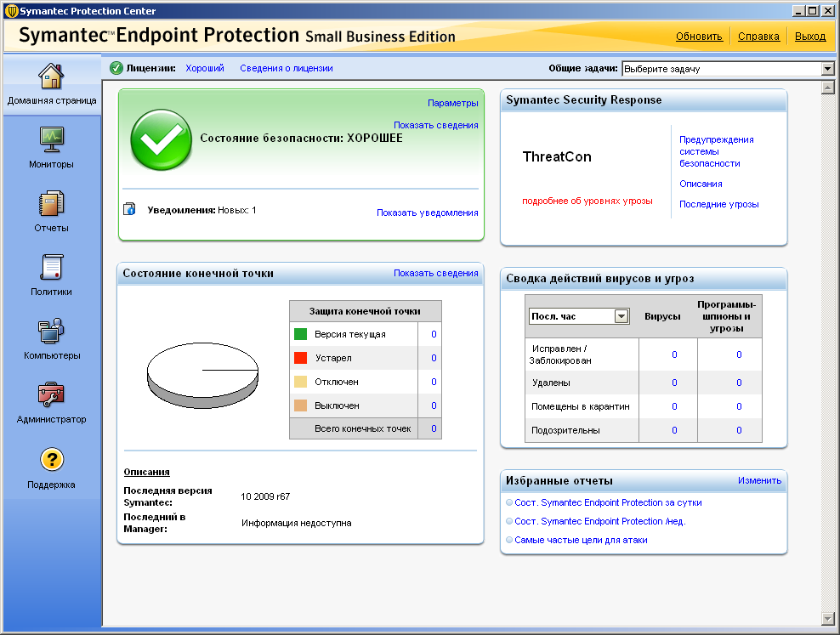Open the Политики policy scroll icon

click(51, 267)
